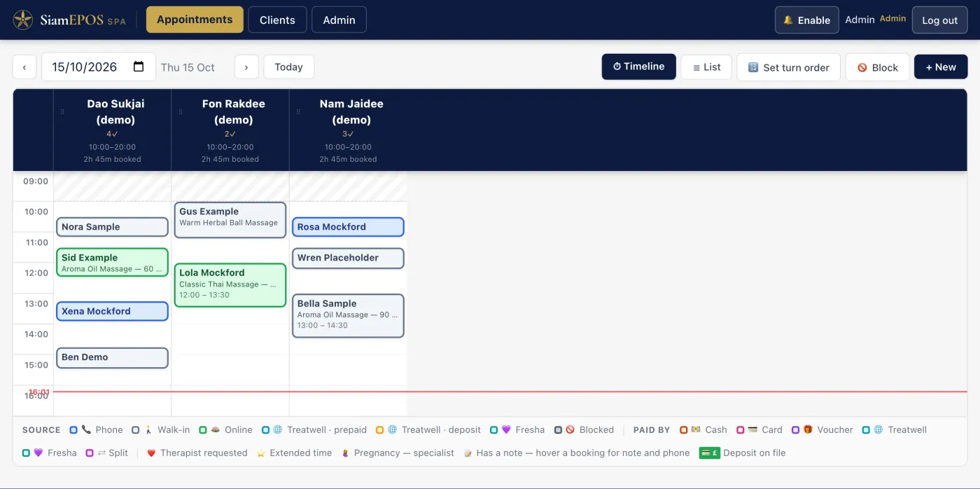Open Nora Sample's booking
Viewport: 980px width, 489px height.
[112, 227]
